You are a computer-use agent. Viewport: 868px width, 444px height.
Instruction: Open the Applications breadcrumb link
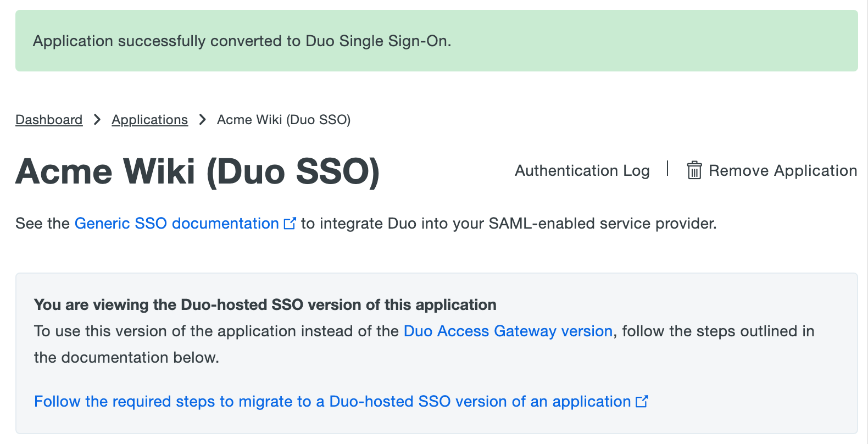pyautogui.click(x=149, y=120)
